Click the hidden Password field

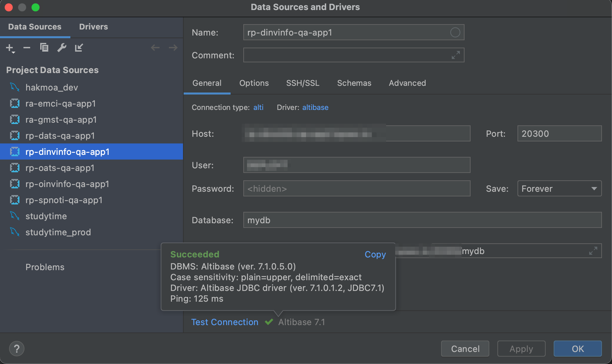click(357, 189)
